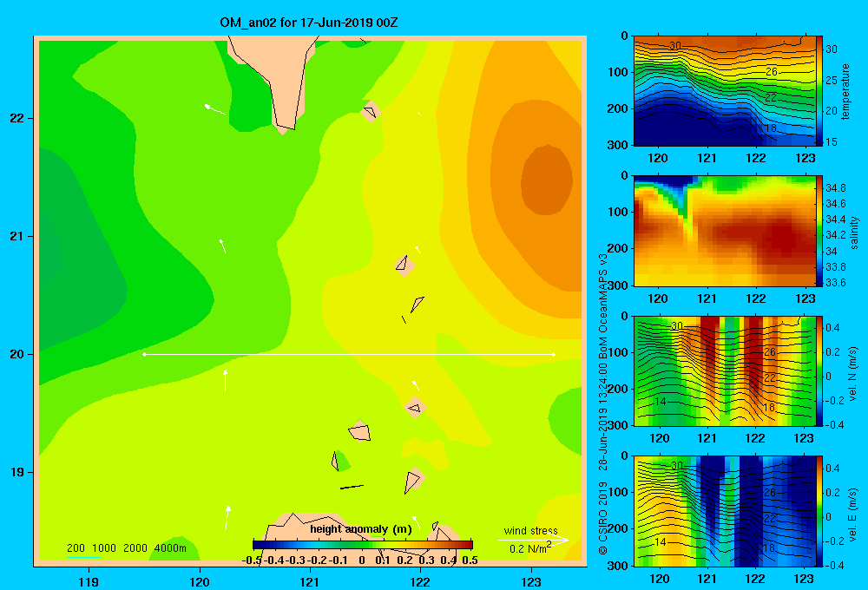Click the vel. N color scale bar
Screen dimensions: 868x590
[820, 370]
